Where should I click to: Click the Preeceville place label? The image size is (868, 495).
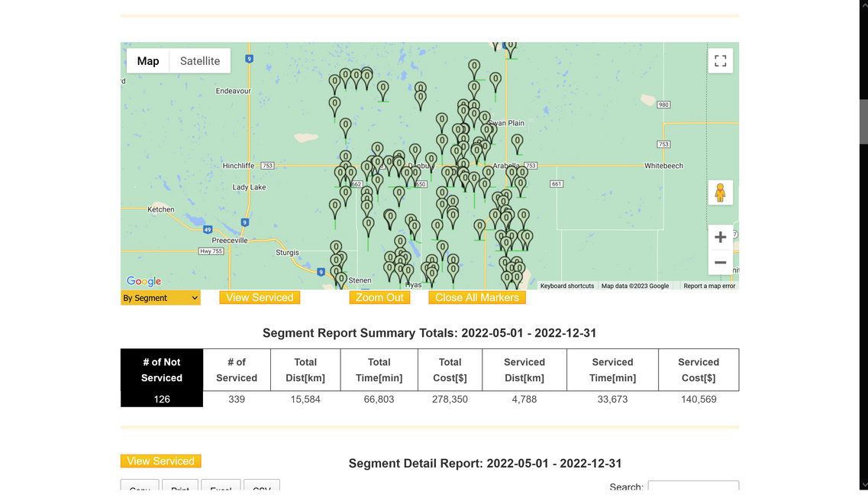pyautogui.click(x=230, y=241)
